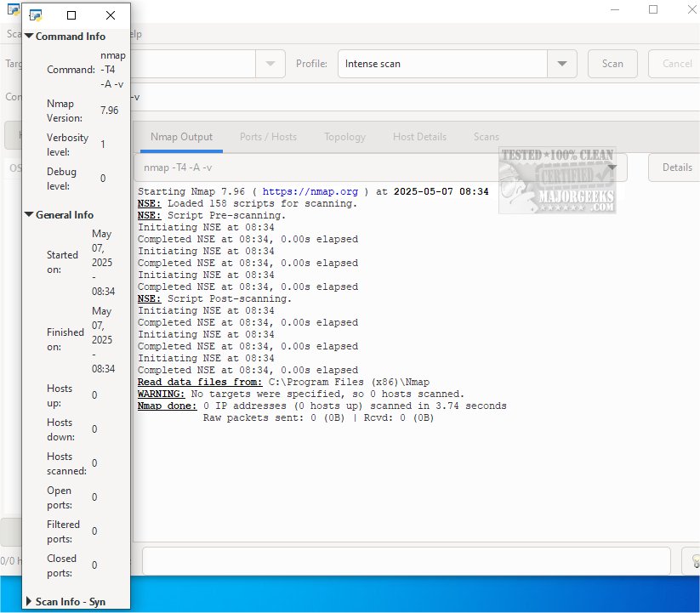Click the 'Verbosity level:' label
Screen dimensions: 700x613
pyautogui.click(x=67, y=145)
